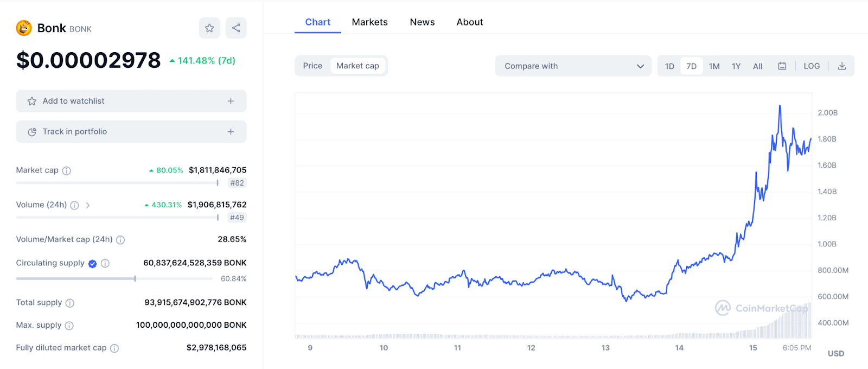Click the star icon in Add to watchlist
868x369 pixels.
pyautogui.click(x=32, y=101)
